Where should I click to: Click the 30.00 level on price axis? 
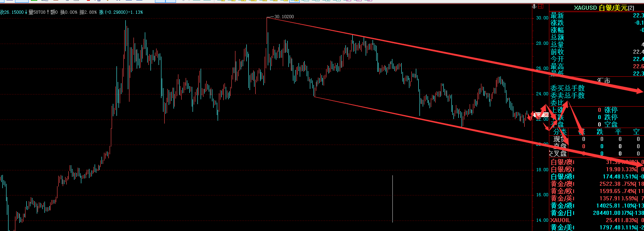(x=542, y=18)
